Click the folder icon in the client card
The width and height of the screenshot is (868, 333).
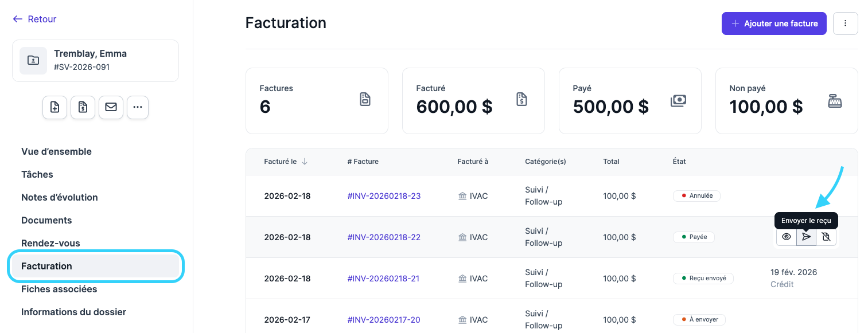click(x=33, y=60)
